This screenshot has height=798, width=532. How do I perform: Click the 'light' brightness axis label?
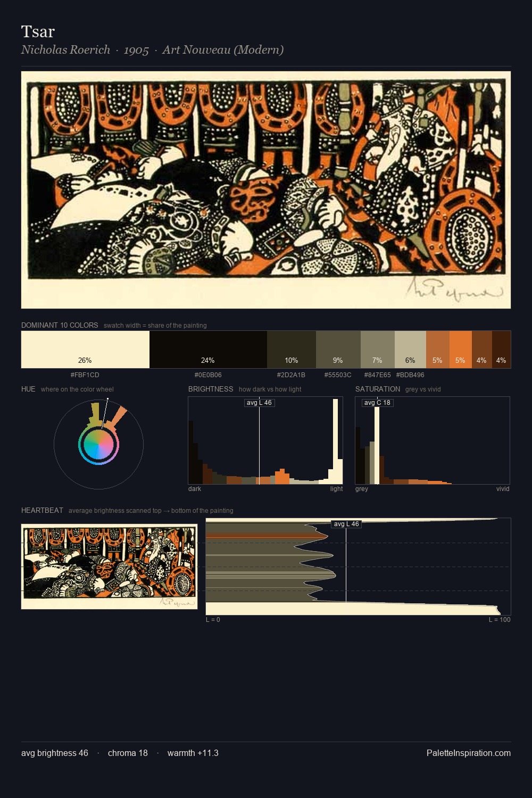336,489
